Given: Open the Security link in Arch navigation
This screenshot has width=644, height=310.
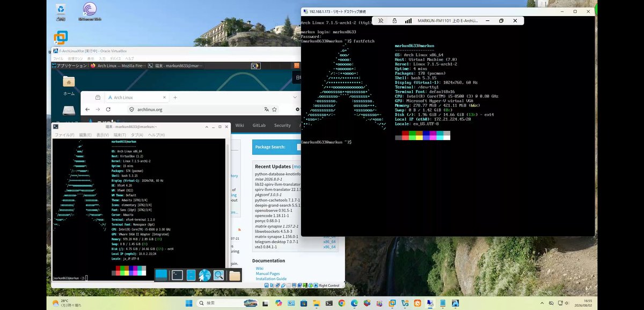Looking at the screenshot, I should [282, 125].
